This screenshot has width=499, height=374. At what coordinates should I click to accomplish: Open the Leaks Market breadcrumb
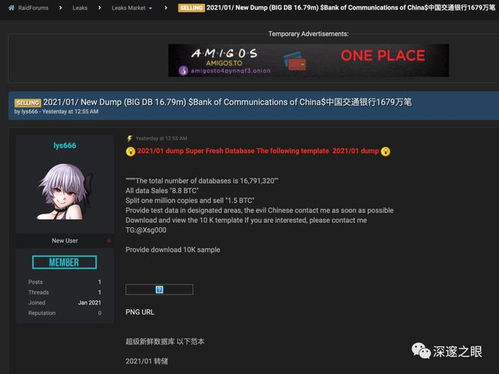click(128, 8)
